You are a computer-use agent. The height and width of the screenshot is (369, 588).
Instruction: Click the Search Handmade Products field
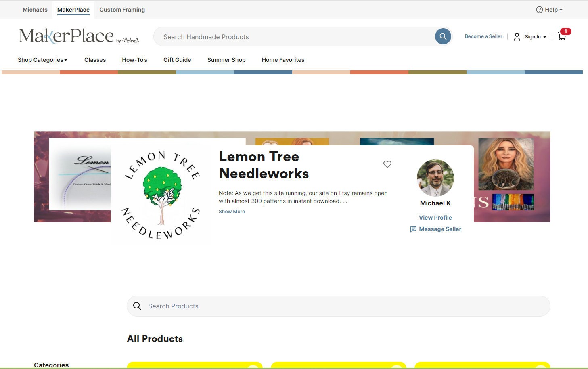(295, 37)
